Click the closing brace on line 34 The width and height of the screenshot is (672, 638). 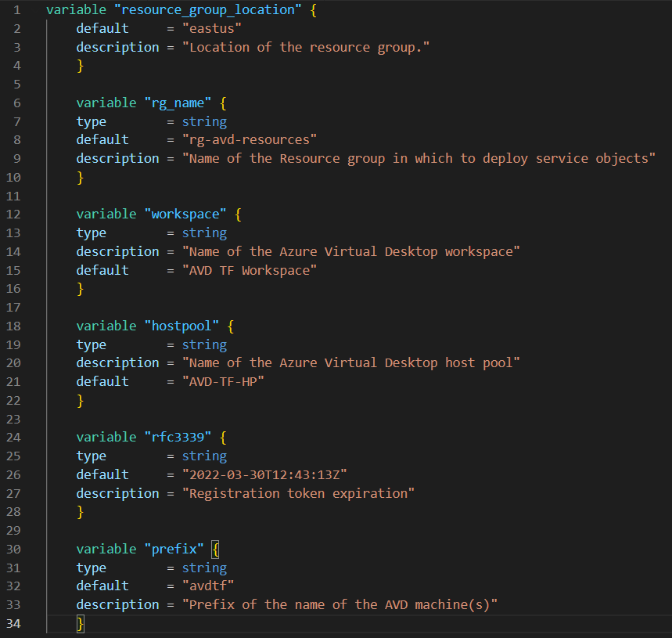(80, 623)
